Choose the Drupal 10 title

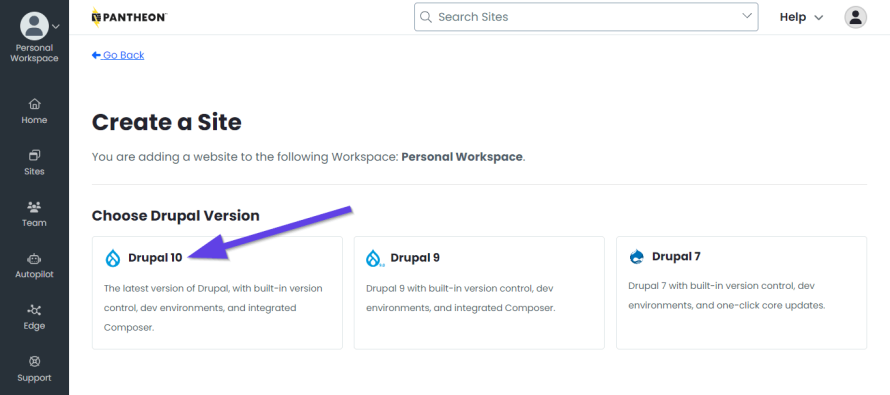tap(155, 258)
